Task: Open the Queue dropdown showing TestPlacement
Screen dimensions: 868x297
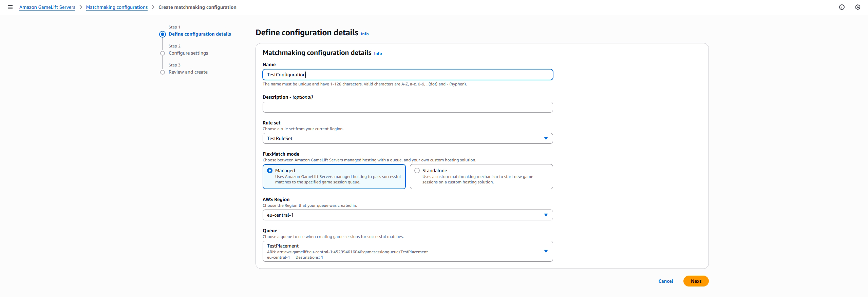Action: pos(407,251)
